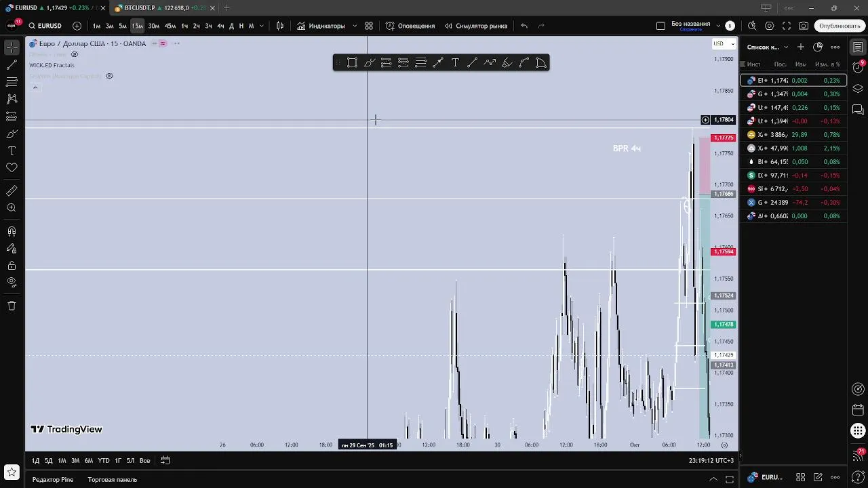The width and height of the screenshot is (868, 488).
Task: Select the 30m timeframe
Action: pyautogui.click(x=154, y=26)
